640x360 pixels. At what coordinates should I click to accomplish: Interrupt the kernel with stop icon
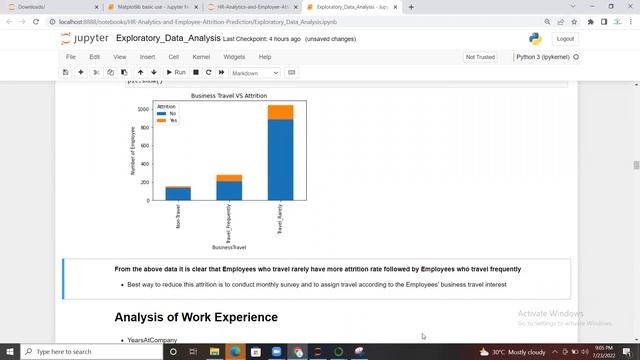coord(196,73)
